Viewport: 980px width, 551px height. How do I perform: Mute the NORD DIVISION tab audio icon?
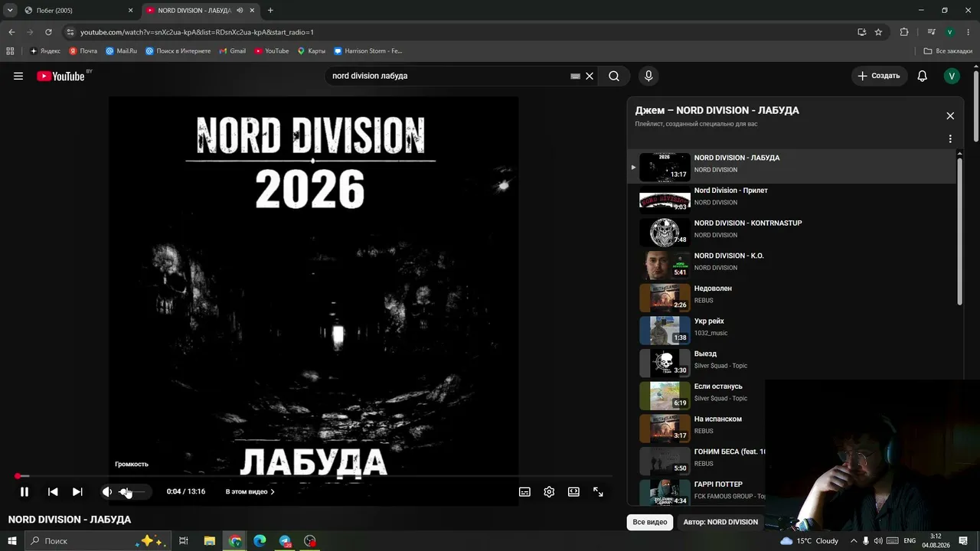240,11
